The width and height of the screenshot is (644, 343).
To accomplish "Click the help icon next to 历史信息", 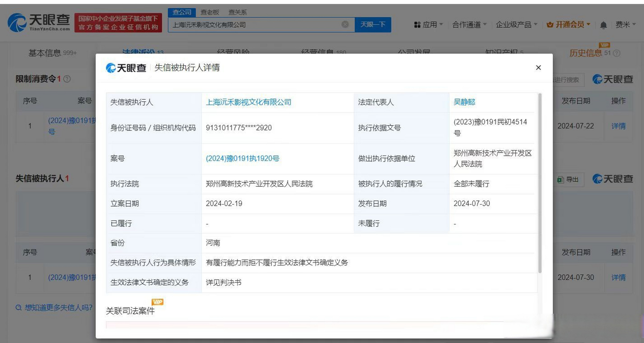I will pos(617,53).
